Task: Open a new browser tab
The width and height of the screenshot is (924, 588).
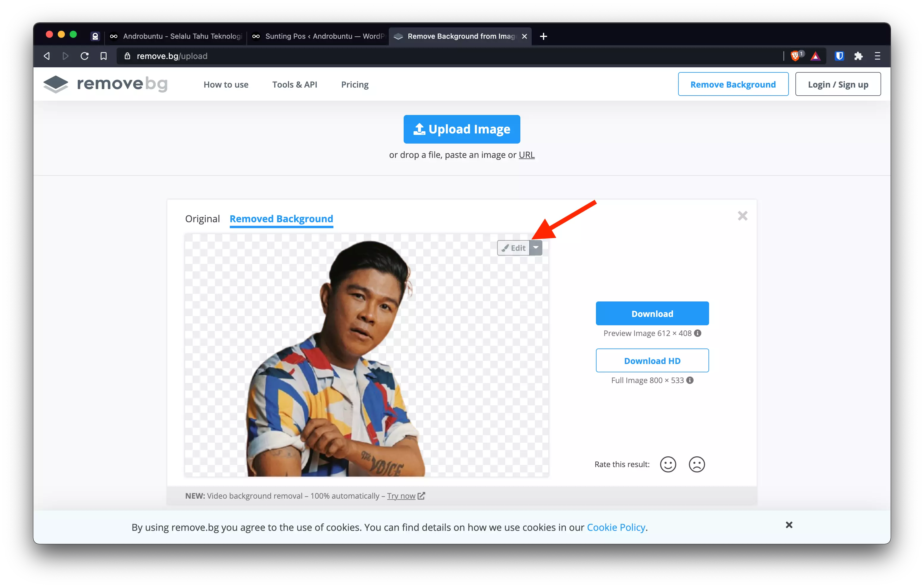Action: (x=543, y=36)
